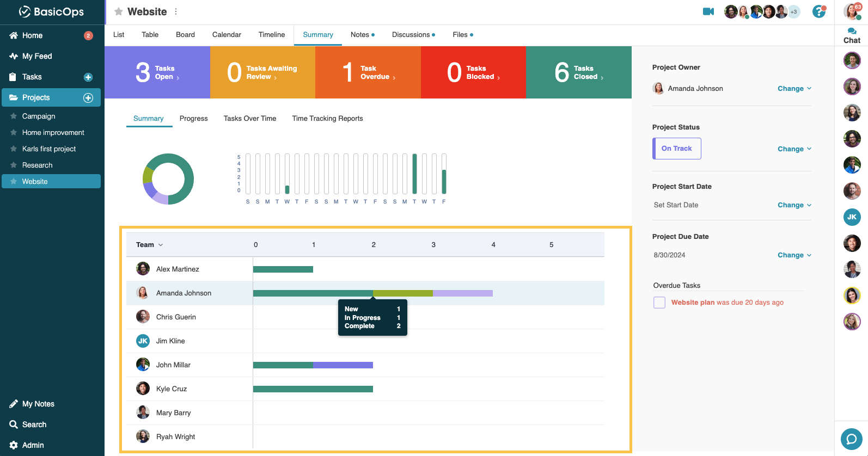Open the help question mark icon
Image resolution: width=868 pixels, height=456 pixels.
tap(818, 11)
